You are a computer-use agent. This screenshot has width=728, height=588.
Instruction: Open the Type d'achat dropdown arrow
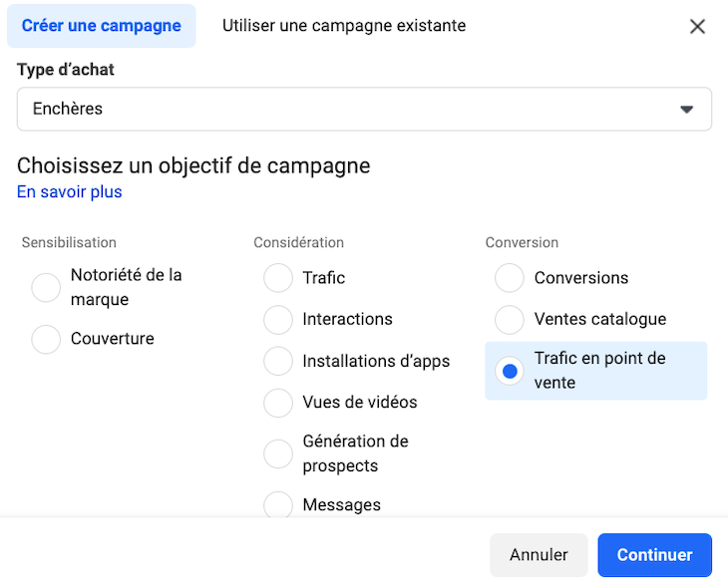point(686,110)
